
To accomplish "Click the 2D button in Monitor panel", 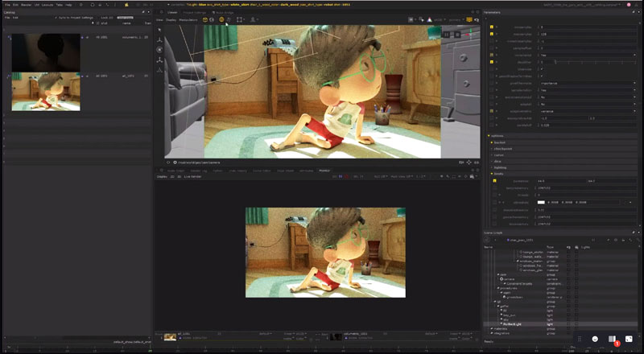I will click(x=172, y=176).
